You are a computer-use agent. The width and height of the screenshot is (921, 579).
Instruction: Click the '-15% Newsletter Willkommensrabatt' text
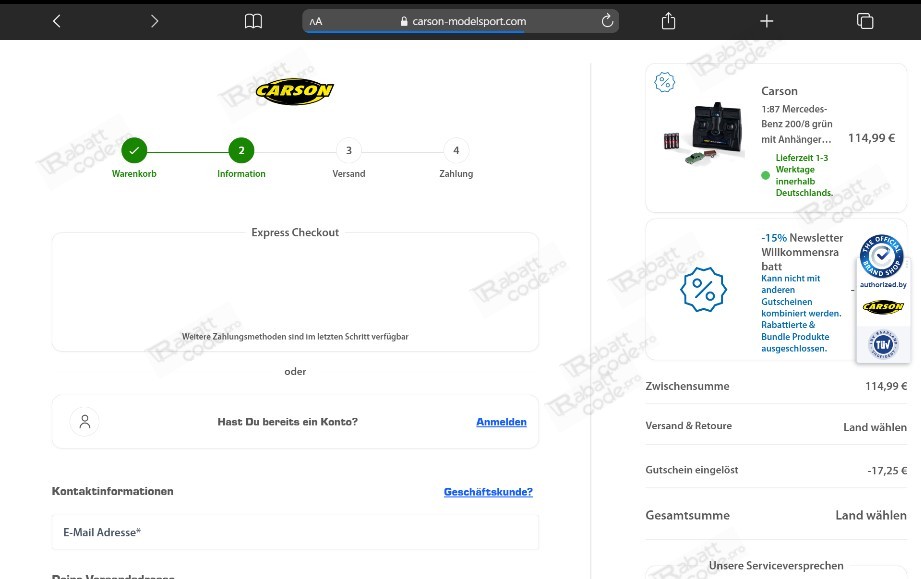(802, 251)
